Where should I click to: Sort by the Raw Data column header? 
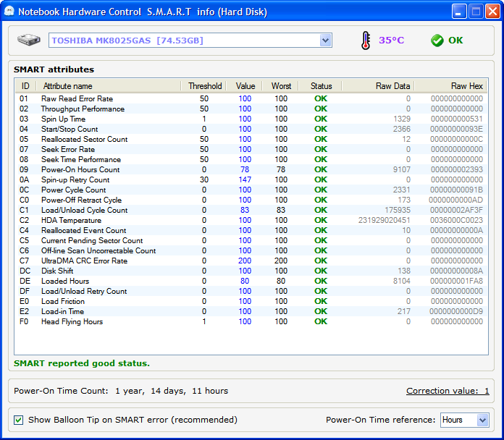click(378, 86)
